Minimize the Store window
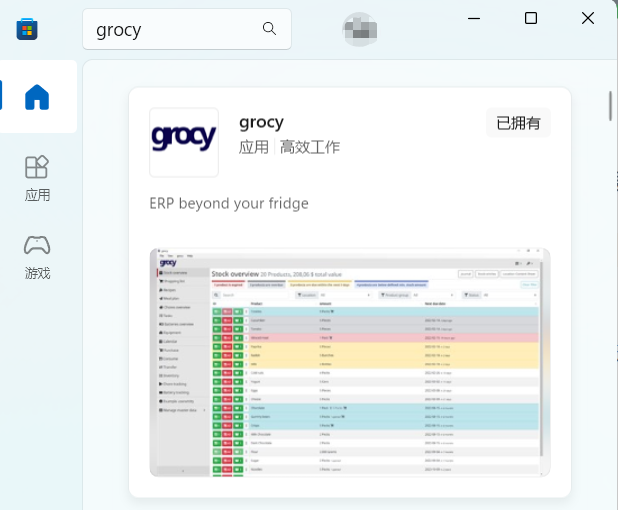This screenshot has width=618, height=510. point(474,18)
